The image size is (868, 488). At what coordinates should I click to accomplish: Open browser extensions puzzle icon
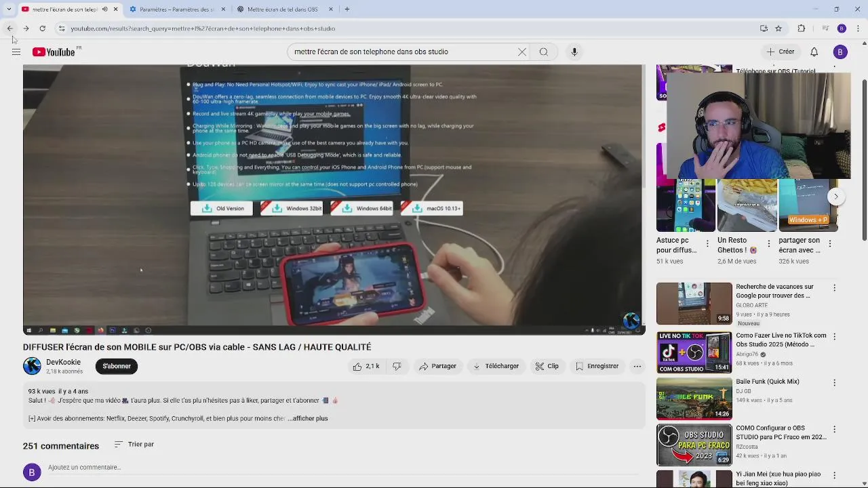click(802, 28)
